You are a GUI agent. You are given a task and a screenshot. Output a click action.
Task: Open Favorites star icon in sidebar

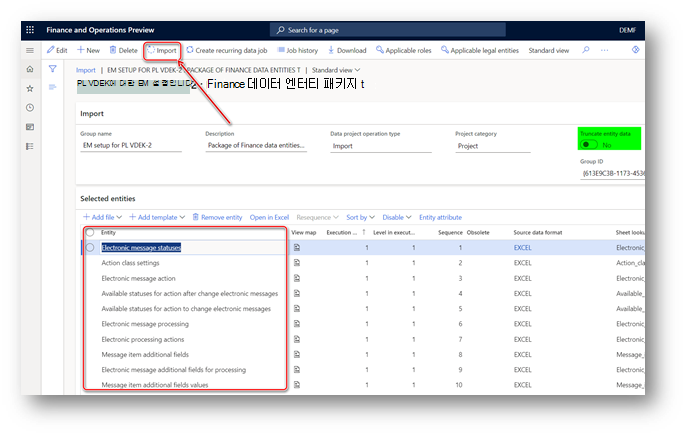30,89
